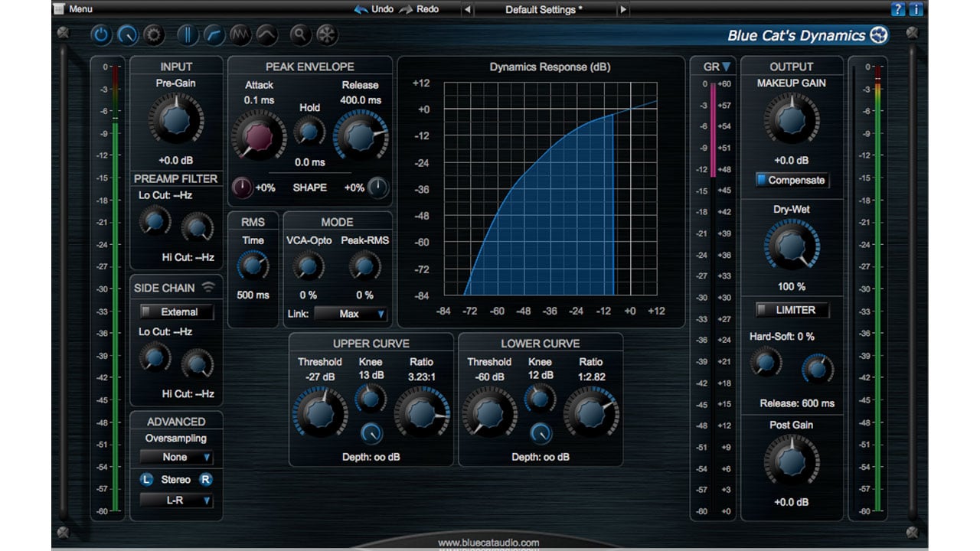Click the snowflake freeze toolbar icon
The width and height of the screenshot is (980, 551).
pyautogui.click(x=327, y=34)
